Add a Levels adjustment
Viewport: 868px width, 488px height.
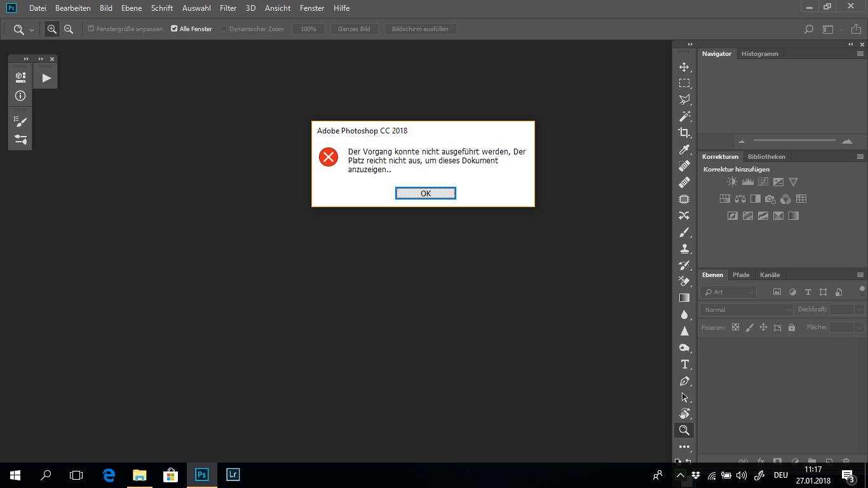[x=748, y=182]
